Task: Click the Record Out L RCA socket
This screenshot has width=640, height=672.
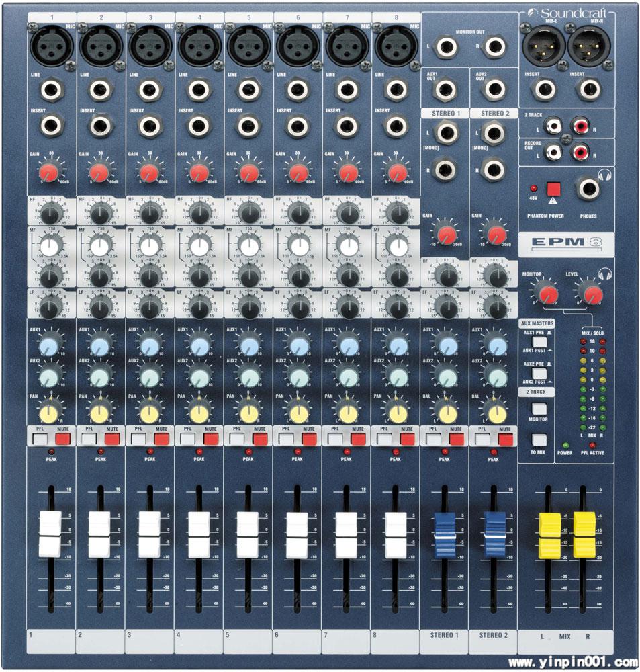Action: click(x=553, y=152)
